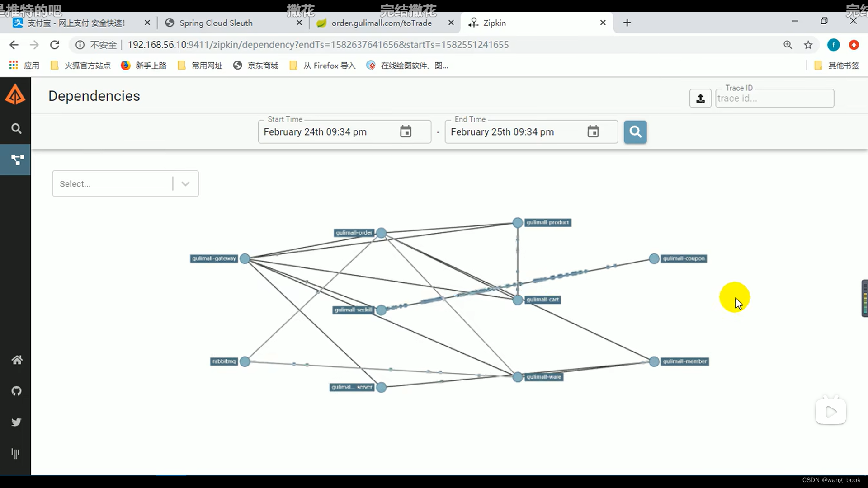Select the gulimall-gateway node
This screenshot has width=868, height=488.
[245, 259]
